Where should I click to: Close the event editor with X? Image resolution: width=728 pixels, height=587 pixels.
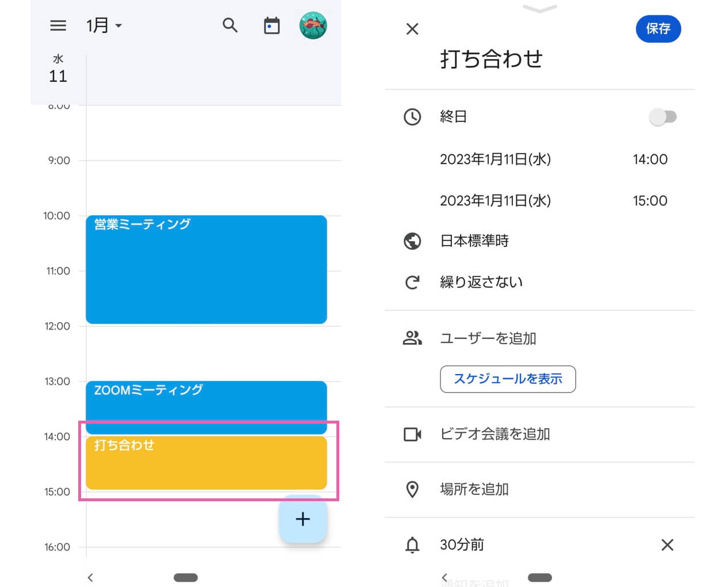click(x=412, y=29)
